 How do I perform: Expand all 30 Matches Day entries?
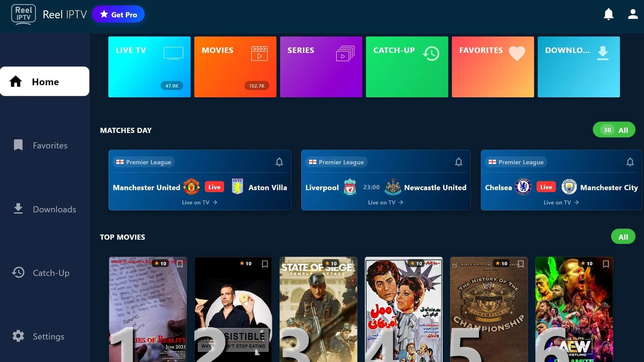(x=614, y=130)
